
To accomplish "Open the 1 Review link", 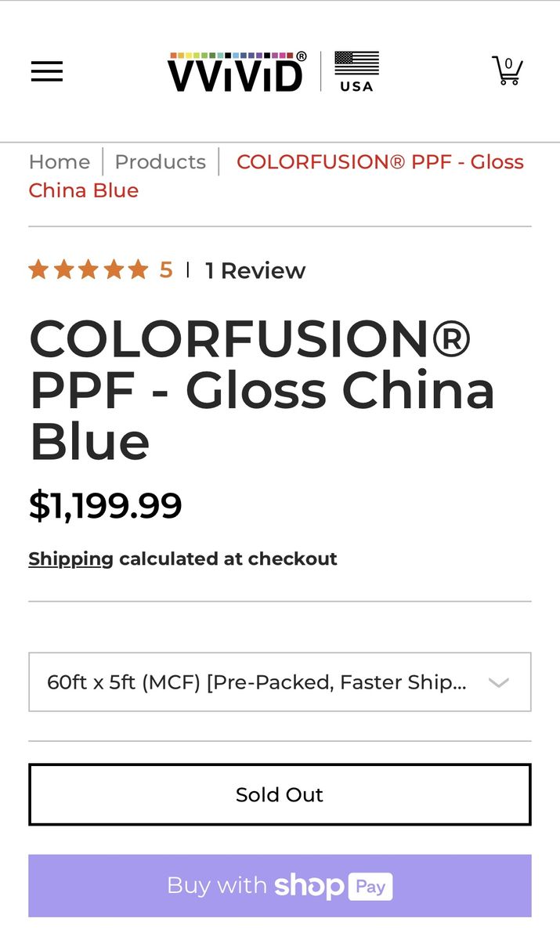I will [x=255, y=271].
